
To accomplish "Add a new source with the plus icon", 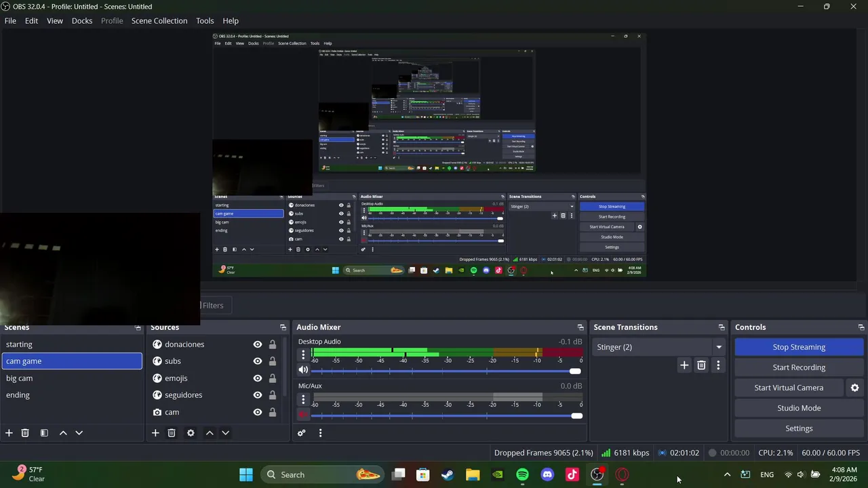I will tap(155, 433).
